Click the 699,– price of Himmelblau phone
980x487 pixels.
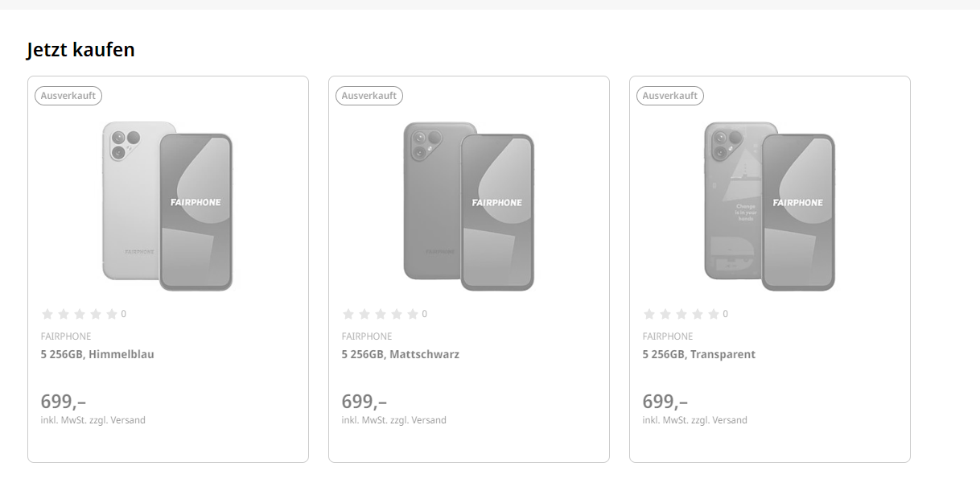click(64, 401)
